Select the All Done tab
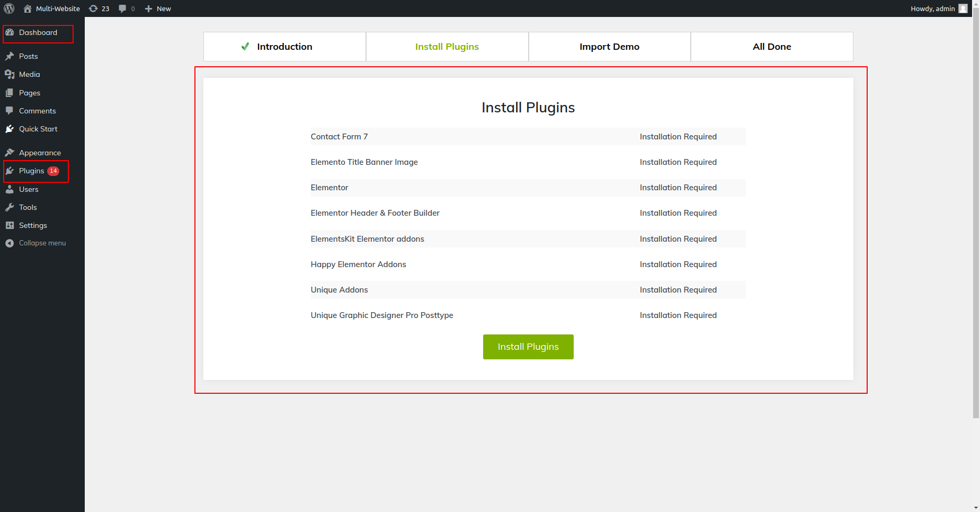Viewport: 980px width, 512px height. pyautogui.click(x=771, y=47)
